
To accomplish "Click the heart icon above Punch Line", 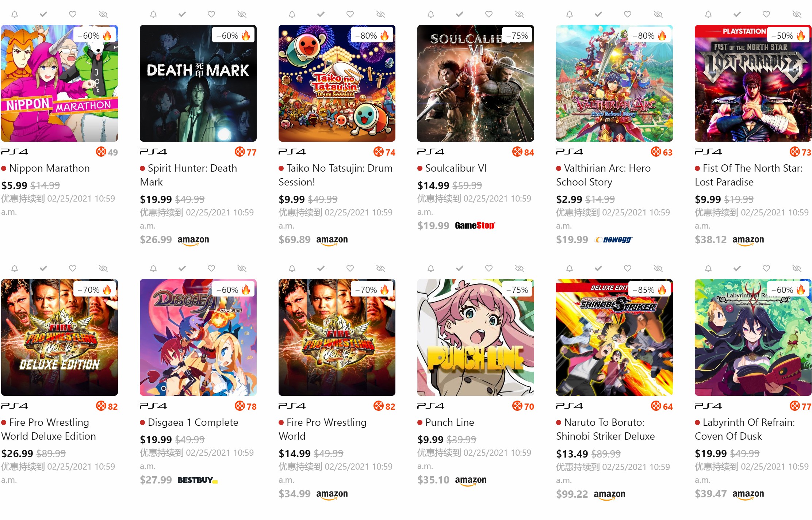I will (x=489, y=268).
